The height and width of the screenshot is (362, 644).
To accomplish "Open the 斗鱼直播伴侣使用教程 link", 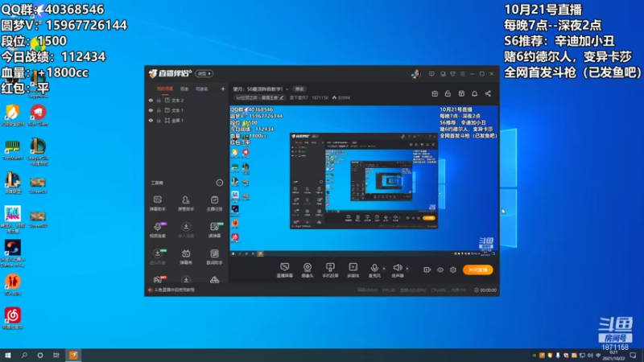I will pyautogui.click(x=174, y=290).
